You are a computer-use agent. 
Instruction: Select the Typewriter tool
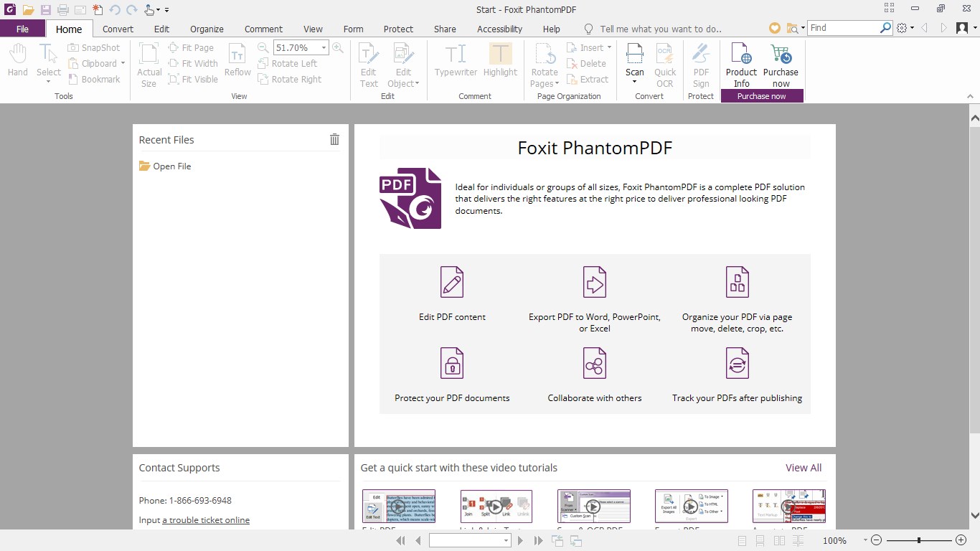456,60
